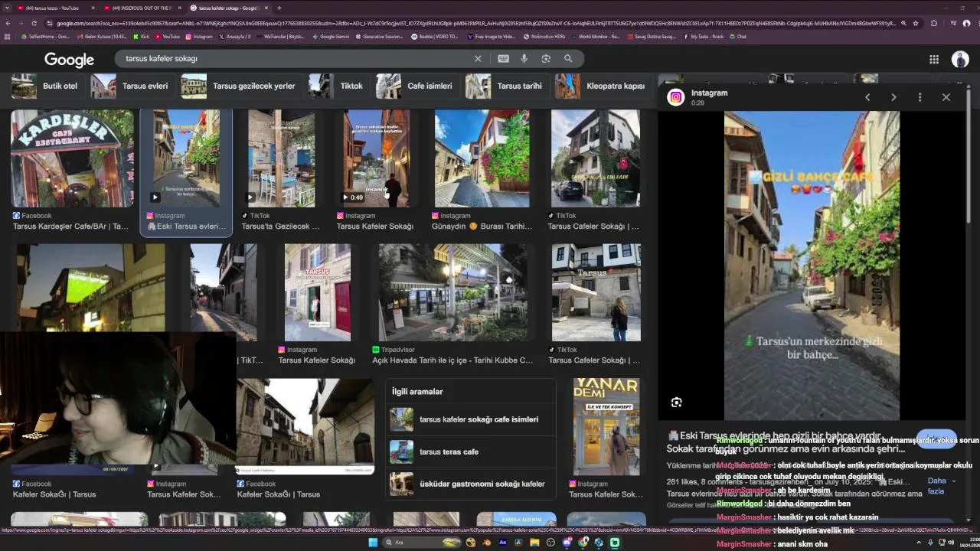Screen dimensions: 980x551
Task: Start voice search with microphone icon
Action: click(x=524, y=59)
